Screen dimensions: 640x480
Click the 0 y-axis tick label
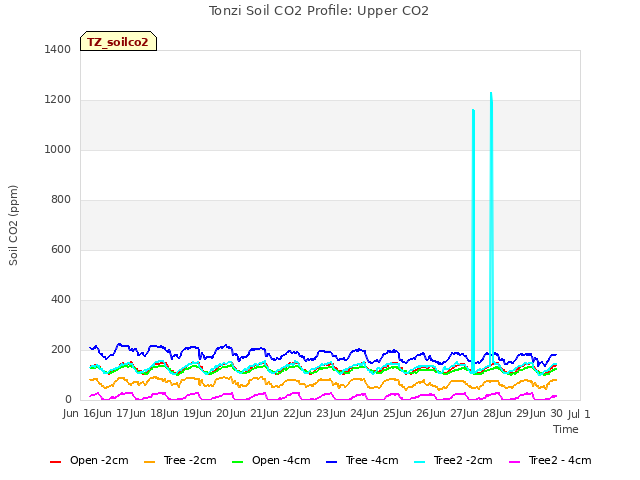pyautogui.click(x=68, y=400)
